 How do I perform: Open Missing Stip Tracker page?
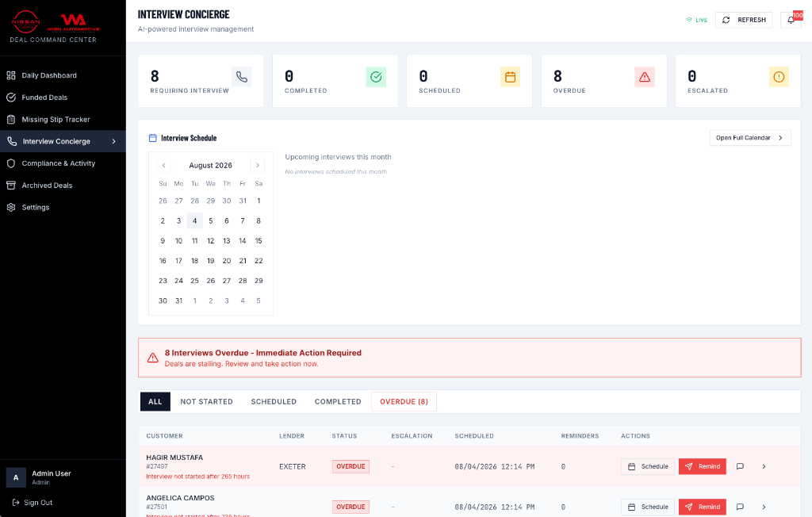(63, 119)
